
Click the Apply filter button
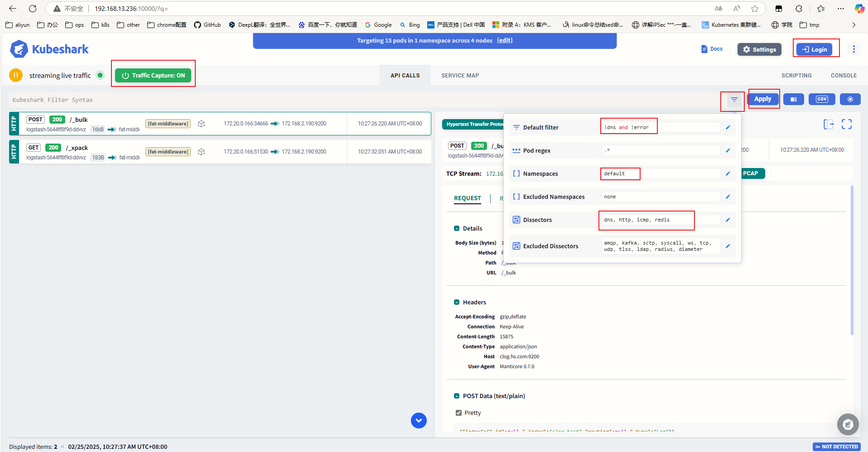pyautogui.click(x=763, y=99)
